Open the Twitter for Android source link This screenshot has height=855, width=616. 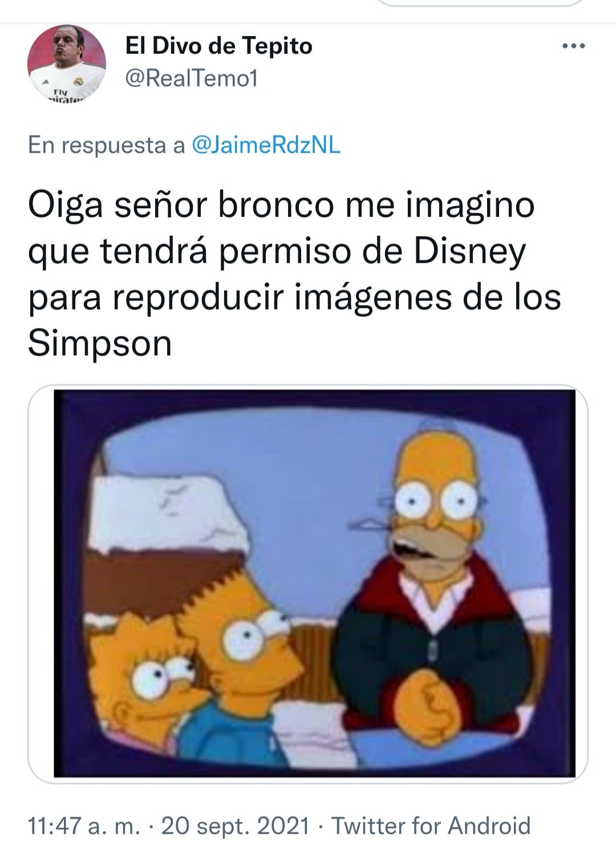(x=431, y=825)
